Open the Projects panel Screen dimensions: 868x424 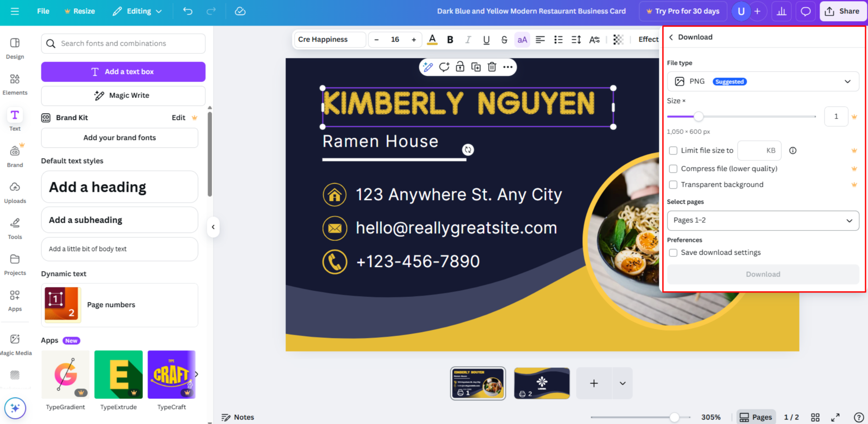(15, 263)
